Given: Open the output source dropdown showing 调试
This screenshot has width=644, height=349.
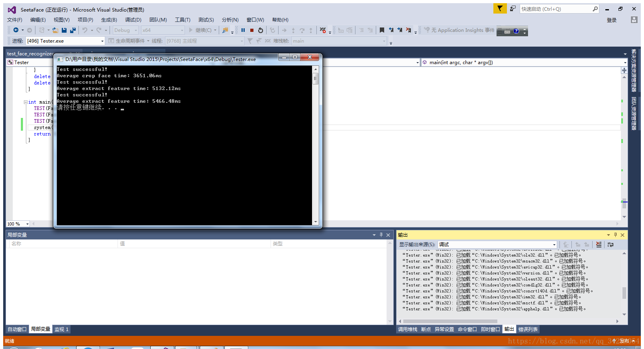Looking at the screenshot, I should [497, 245].
